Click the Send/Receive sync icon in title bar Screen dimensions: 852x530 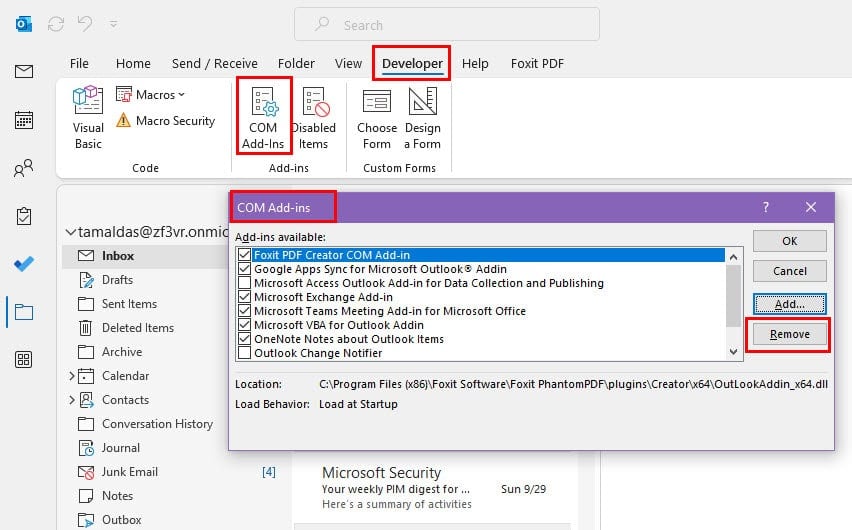(x=56, y=24)
